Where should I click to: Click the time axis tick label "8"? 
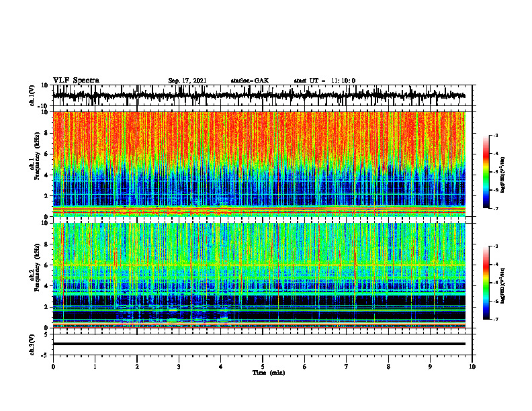[388, 367]
